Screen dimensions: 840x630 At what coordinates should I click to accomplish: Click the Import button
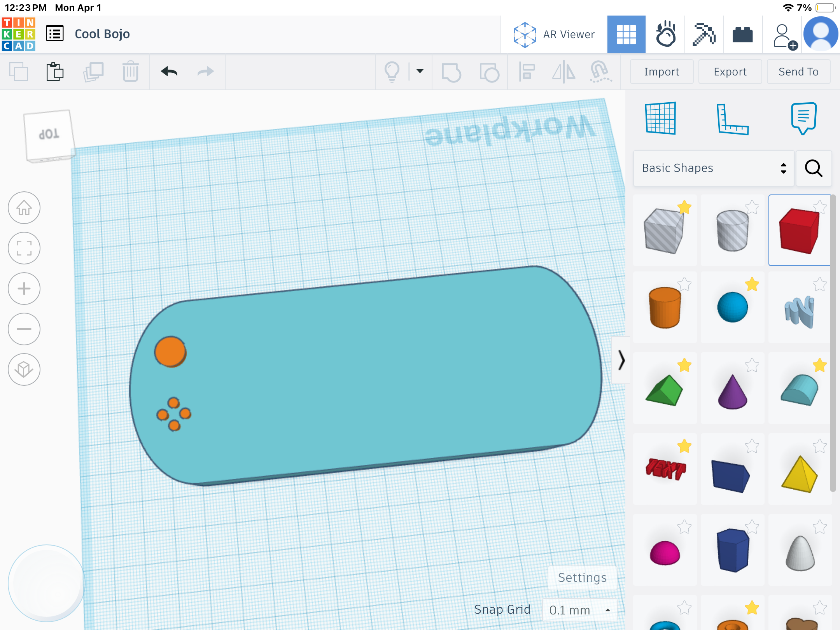click(661, 72)
